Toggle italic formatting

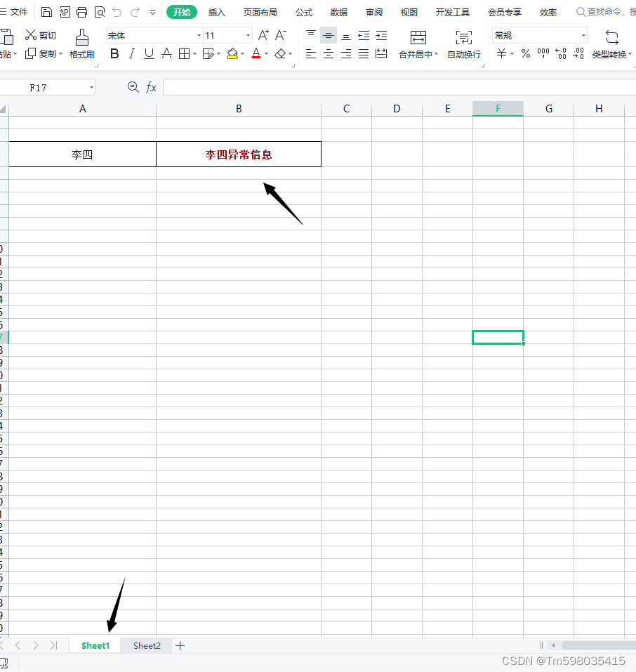(132, 53)
